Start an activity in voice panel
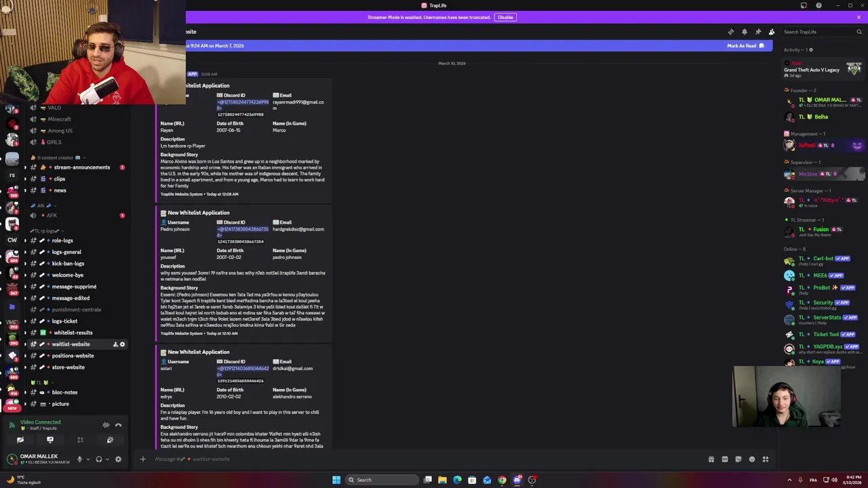The height and width of the screenshot is (488, 868). [80, 440]
